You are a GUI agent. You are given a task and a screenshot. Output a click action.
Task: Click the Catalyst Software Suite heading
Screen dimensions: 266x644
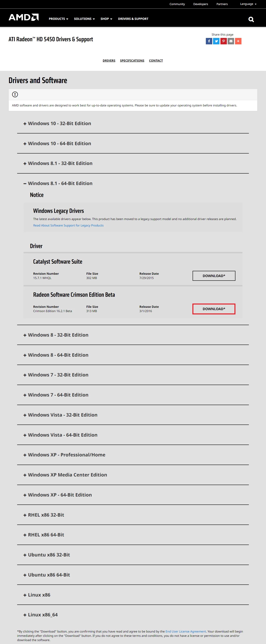[58, 262]
